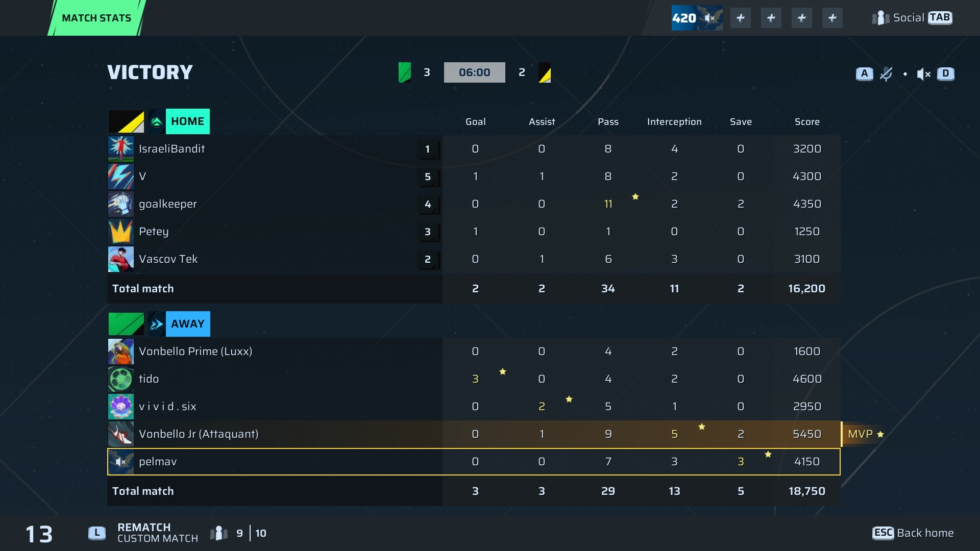This screenshot has height=551, width=980.
Task: Click the first party invite plus slot
Action: [741, 18]
